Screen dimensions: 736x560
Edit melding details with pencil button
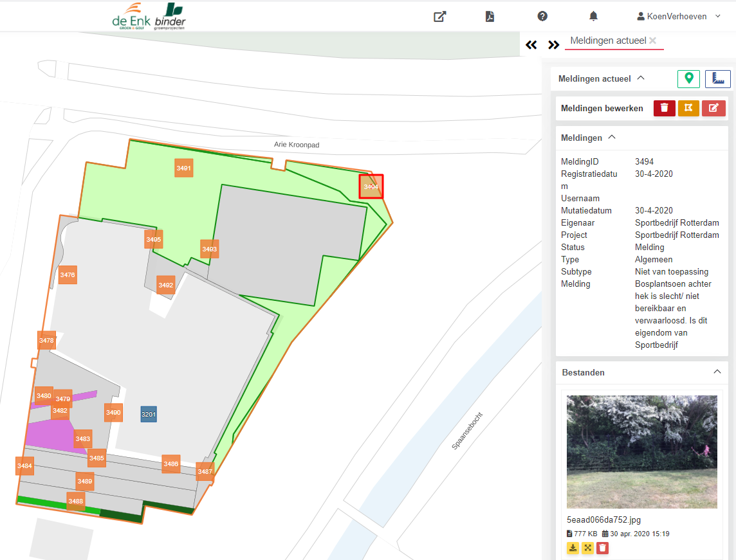coord(713,108)
